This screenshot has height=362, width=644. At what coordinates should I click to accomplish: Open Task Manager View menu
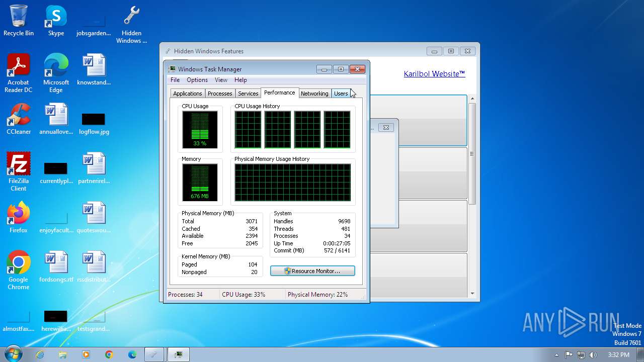(x=221, y=80)
